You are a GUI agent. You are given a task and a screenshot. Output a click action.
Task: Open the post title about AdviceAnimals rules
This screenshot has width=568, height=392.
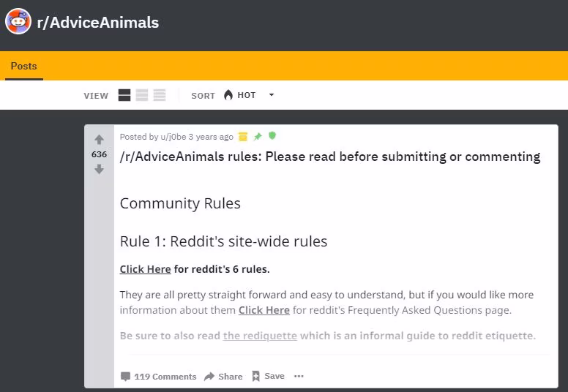pyautogui.click(x=329, y=157)
